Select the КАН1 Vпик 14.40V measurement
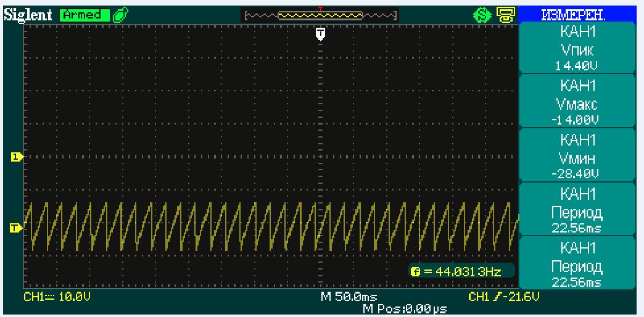 click(x=578, y=47)
